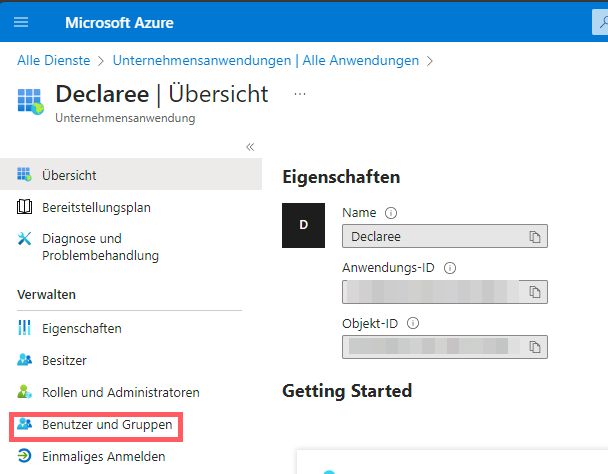
Task: Open Eigenschaften under Verwalten
Action: click(82, 329)
